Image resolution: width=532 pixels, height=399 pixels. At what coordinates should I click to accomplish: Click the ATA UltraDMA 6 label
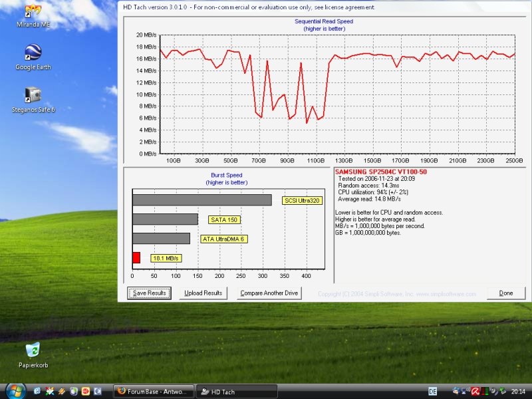point(223,239)
